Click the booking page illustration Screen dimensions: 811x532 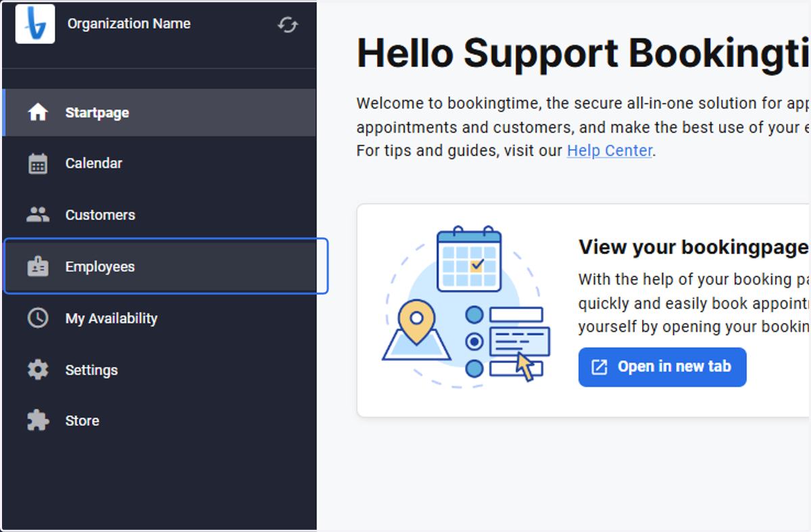(x=466, y=306)
